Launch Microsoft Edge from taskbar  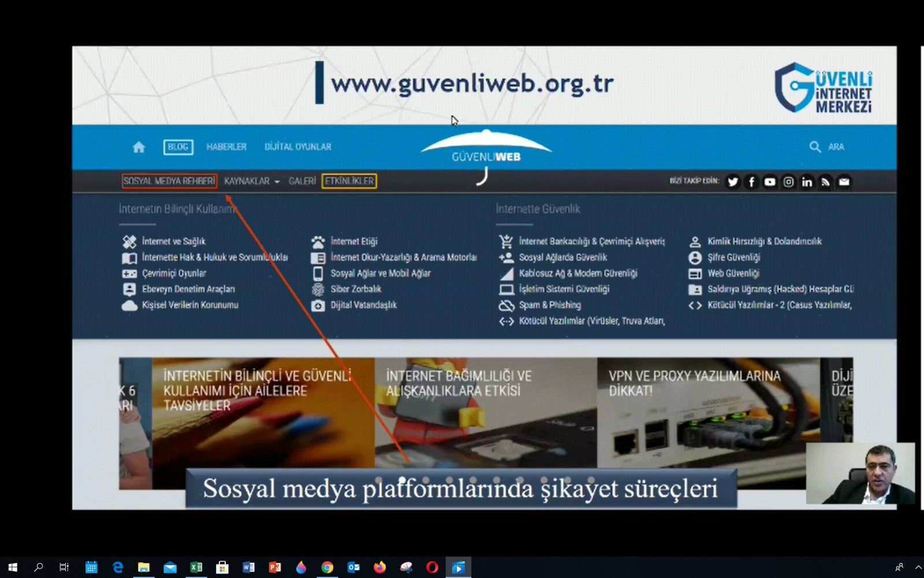click(x=118, y=568)
